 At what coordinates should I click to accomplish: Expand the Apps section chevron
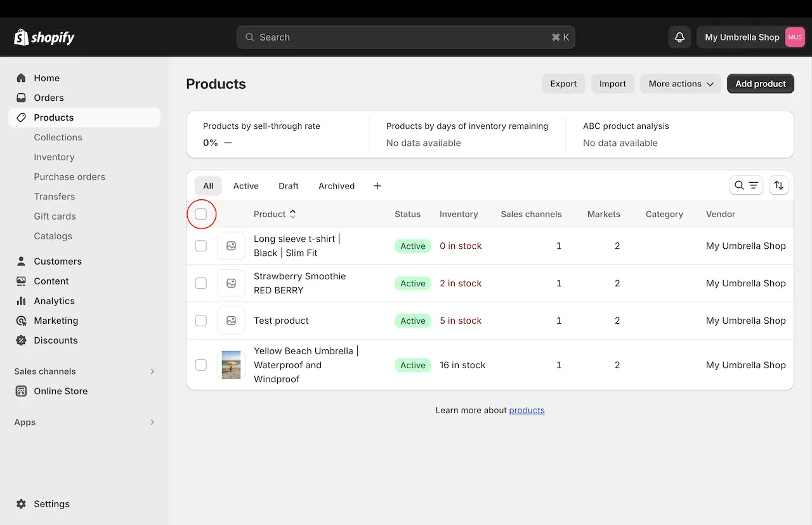[x=152, y=422]
